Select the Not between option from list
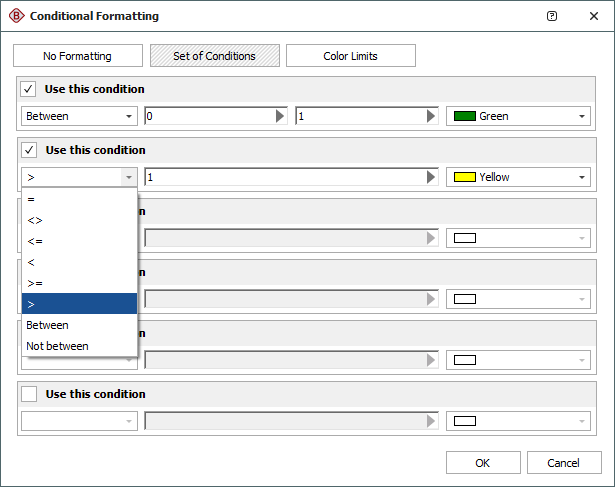Image resolution: width=615 pixels, height=487 pixels. 58,346
